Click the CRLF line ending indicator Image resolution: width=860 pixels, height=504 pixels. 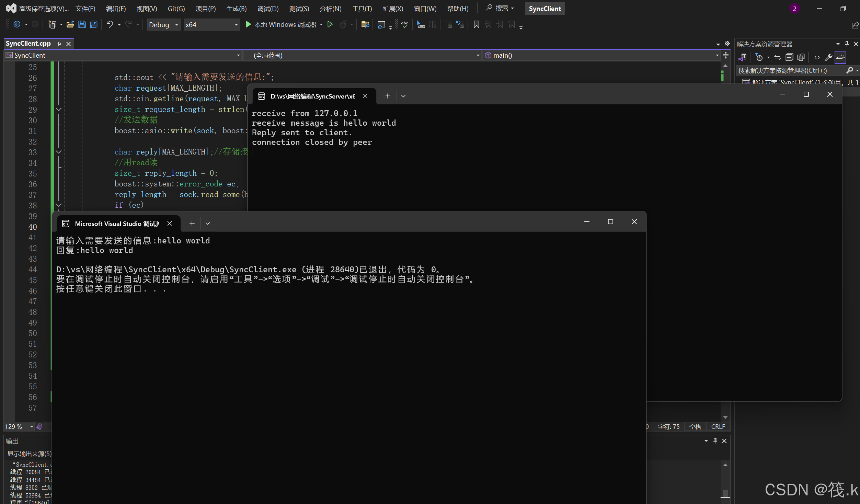[x=718, y=426]
